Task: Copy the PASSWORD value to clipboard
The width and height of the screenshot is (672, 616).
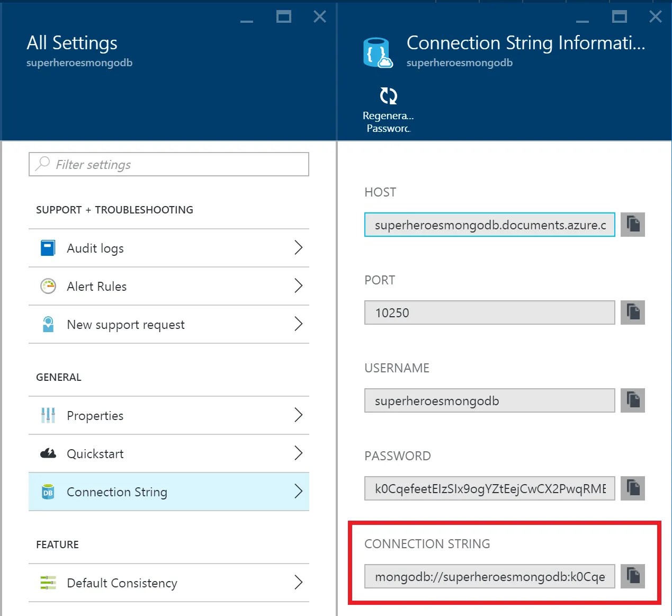Action: tap(633, 488)
